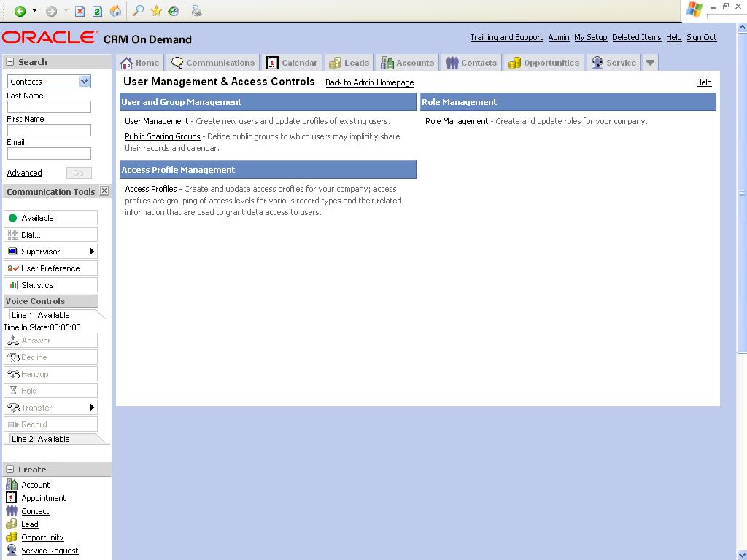Open the Calendar tab
The image size is (747, 560).
pyautogui.click(x=292, y=63)
